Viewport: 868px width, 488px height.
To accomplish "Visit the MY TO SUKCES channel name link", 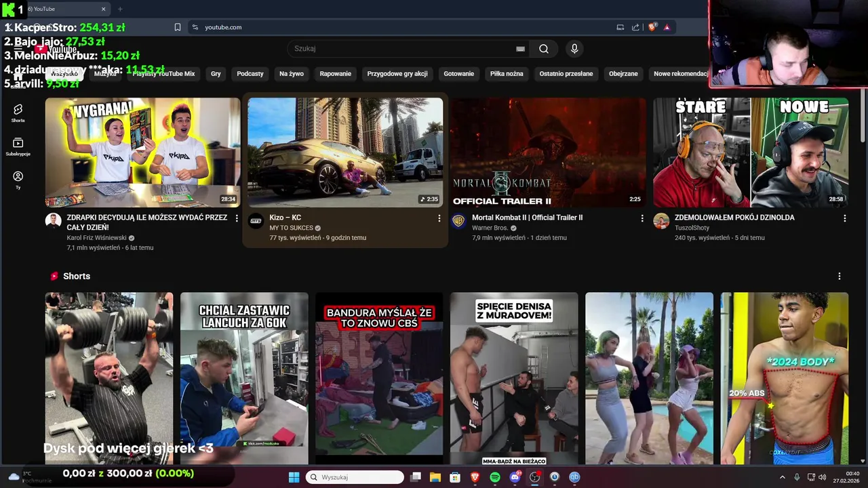I will (x=291, y=228).
